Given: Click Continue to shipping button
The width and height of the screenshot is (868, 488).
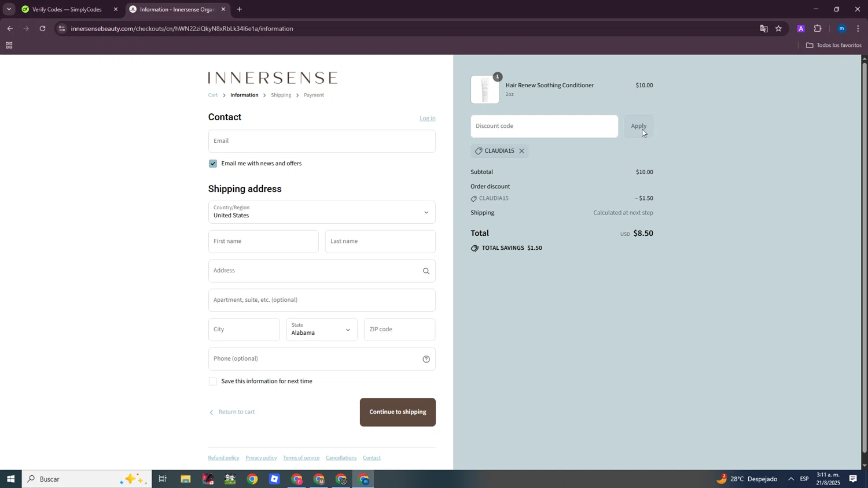Looking at the screenshot, I should (398, 412).
